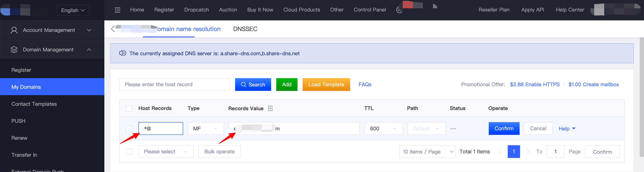Viewport: 644px width, 172px height.
Task: Open the 10 Items / Page dropdown
Action: pos(427,152)
